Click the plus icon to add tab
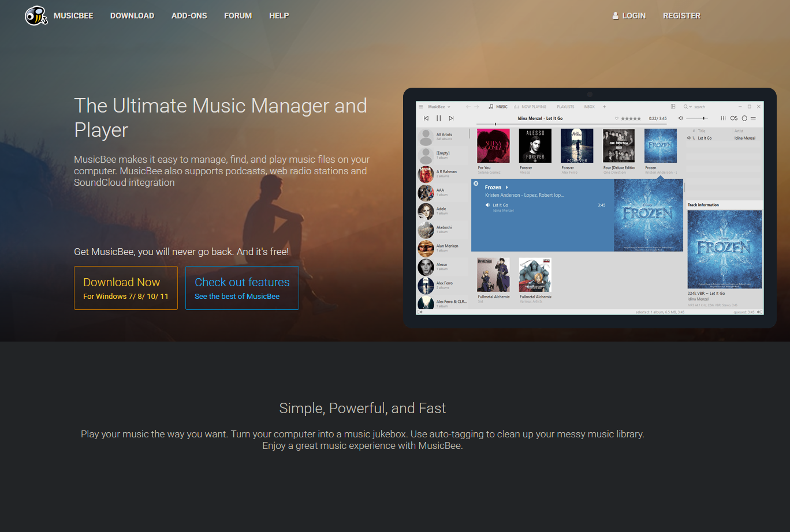 tap(605, 107)
